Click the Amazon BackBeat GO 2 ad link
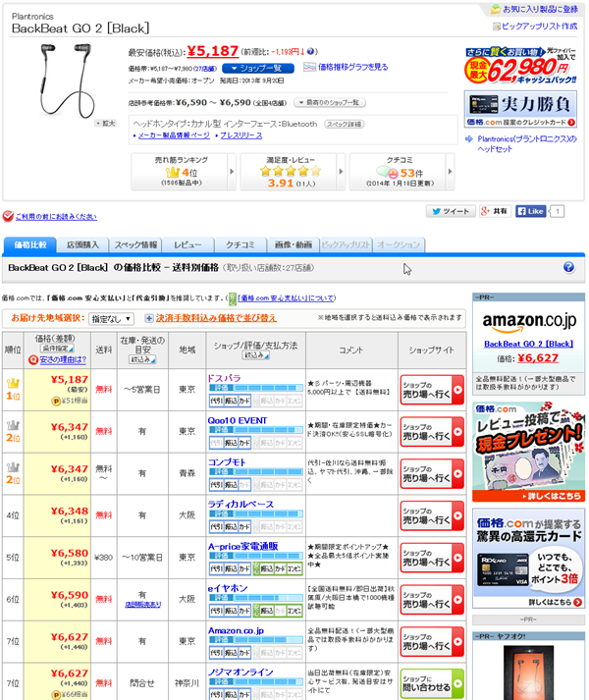 click(x=529, y=345)
